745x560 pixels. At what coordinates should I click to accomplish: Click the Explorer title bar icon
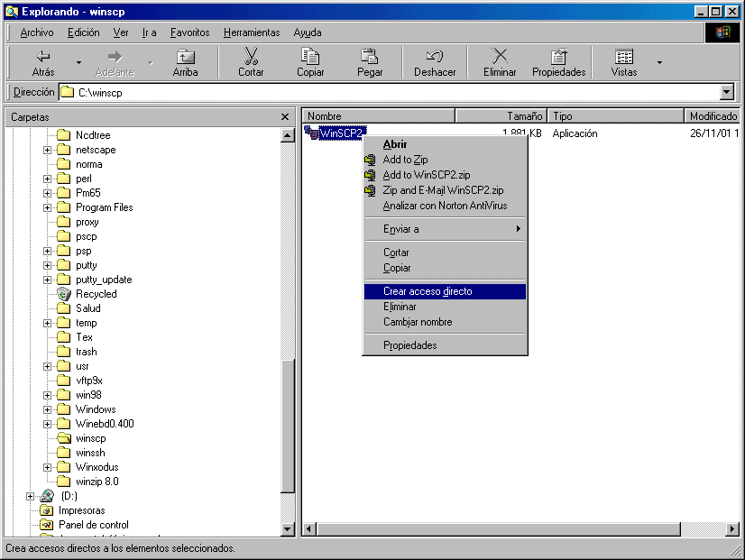click(x=12, y=12)
